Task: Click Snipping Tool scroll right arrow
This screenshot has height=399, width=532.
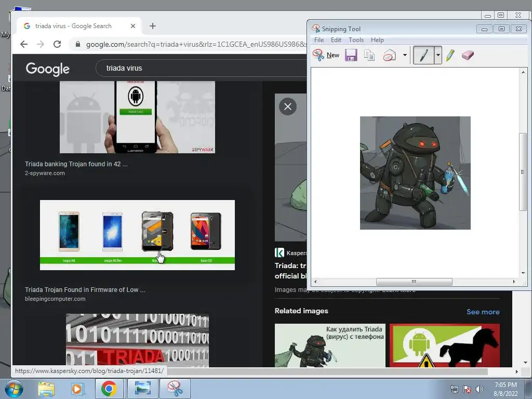Action: (514, 282)
